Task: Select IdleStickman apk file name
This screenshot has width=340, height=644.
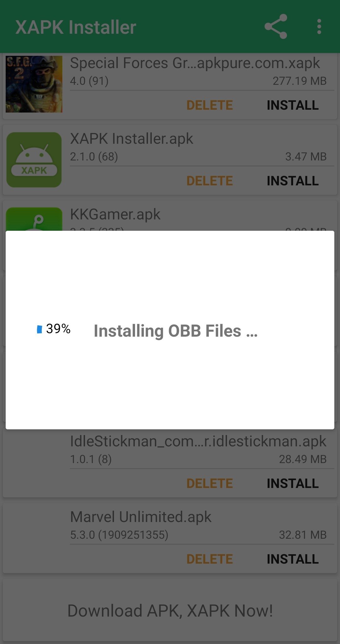Action: click(198, 441)
